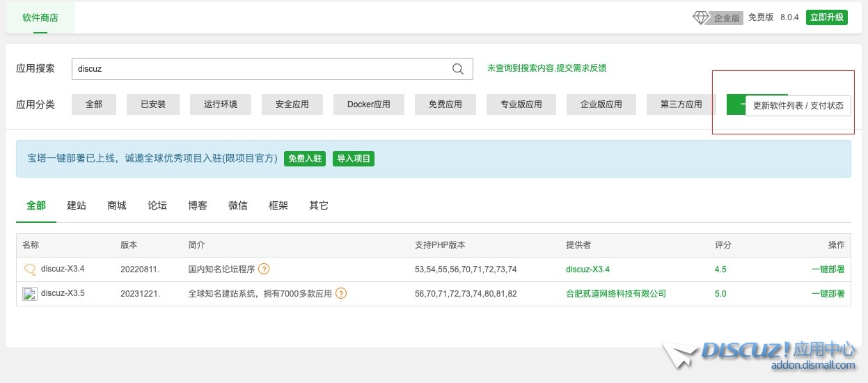Open help icon beside 全球知名建站系统 description
This screenshot has width=868, height=383.
coord(341,294)
